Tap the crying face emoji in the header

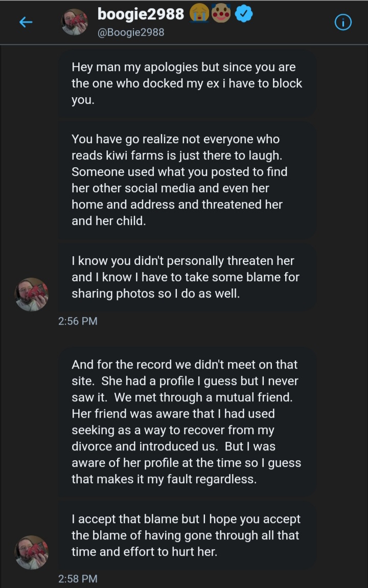pos(199,13)
